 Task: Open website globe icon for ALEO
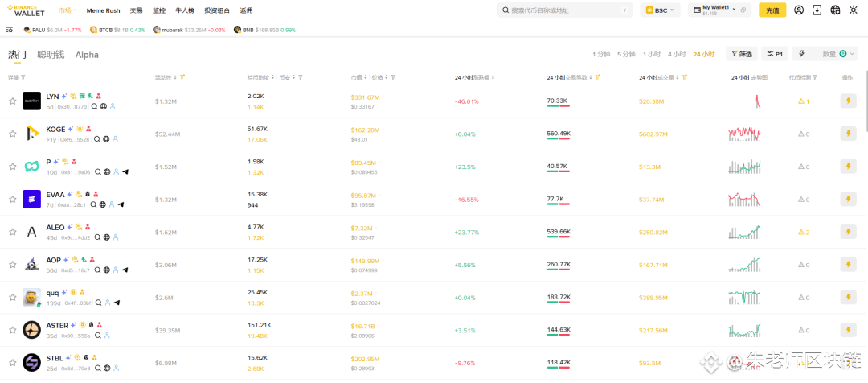coord(107,237)
